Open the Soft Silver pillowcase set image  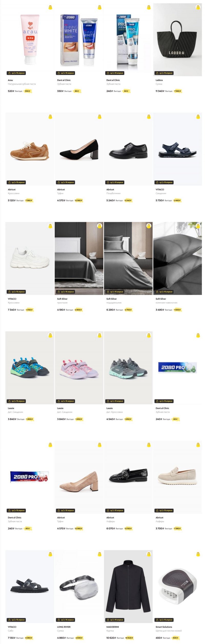coord(177,258)
